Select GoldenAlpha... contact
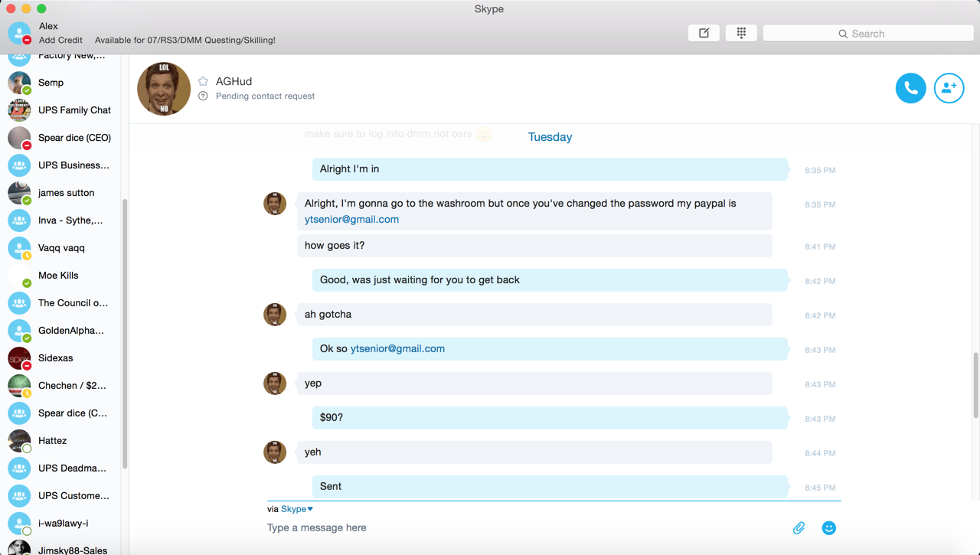Viewport: 980px width, 555px height. 61,331
